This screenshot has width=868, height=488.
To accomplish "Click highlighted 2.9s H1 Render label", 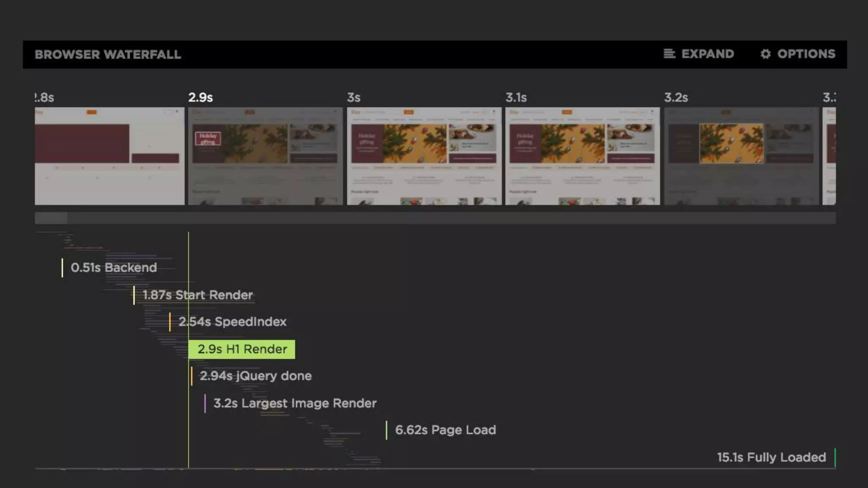I will [242, 349].
